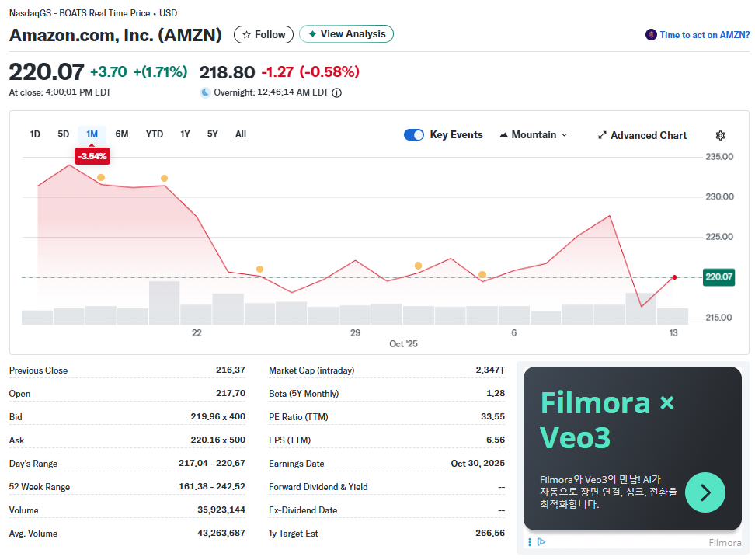This screenshot has height=560, width=755.
Task: Open chart settings gear icon
Action: coord(720,135)
